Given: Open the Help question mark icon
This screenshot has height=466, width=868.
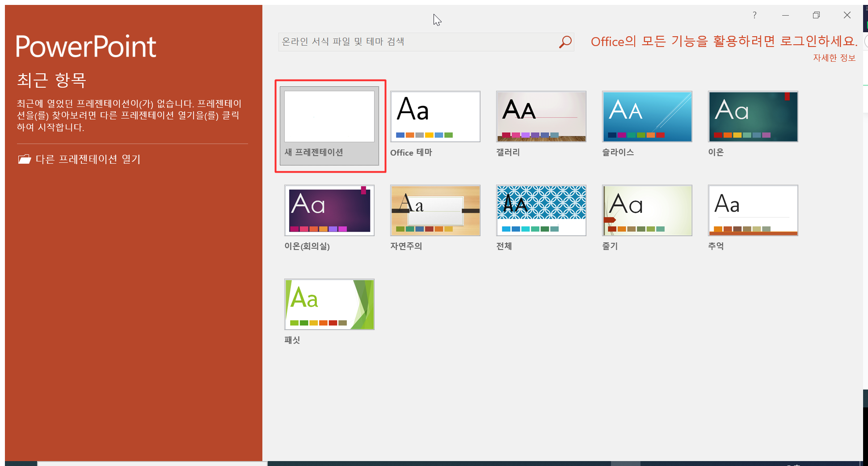Looking at the screenshot, I should click(x=754, y=15).
